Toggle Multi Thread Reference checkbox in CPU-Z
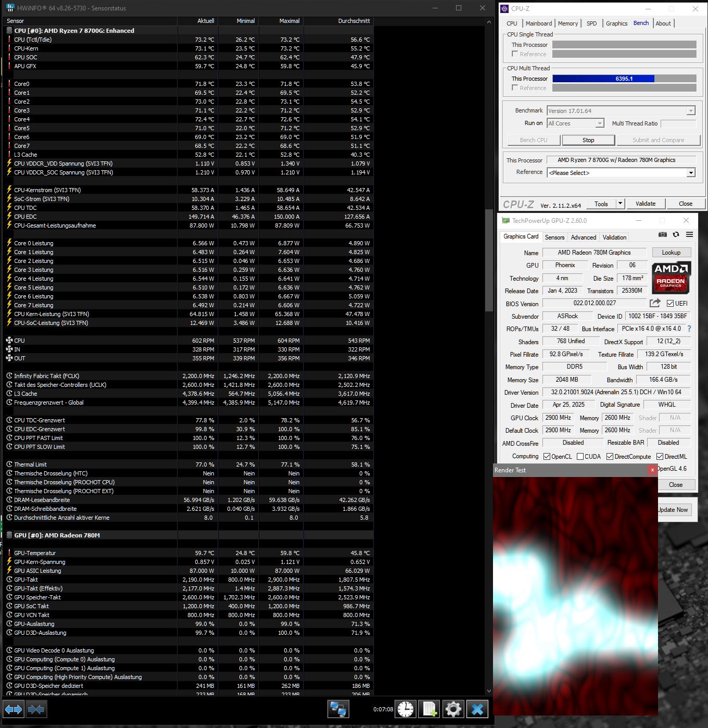The image size is (708, 728). [515, 88]
